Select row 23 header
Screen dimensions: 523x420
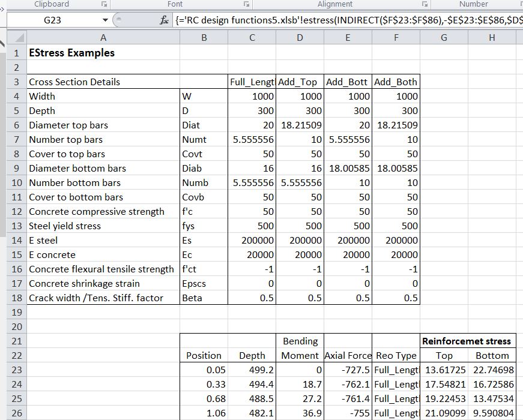16,370
